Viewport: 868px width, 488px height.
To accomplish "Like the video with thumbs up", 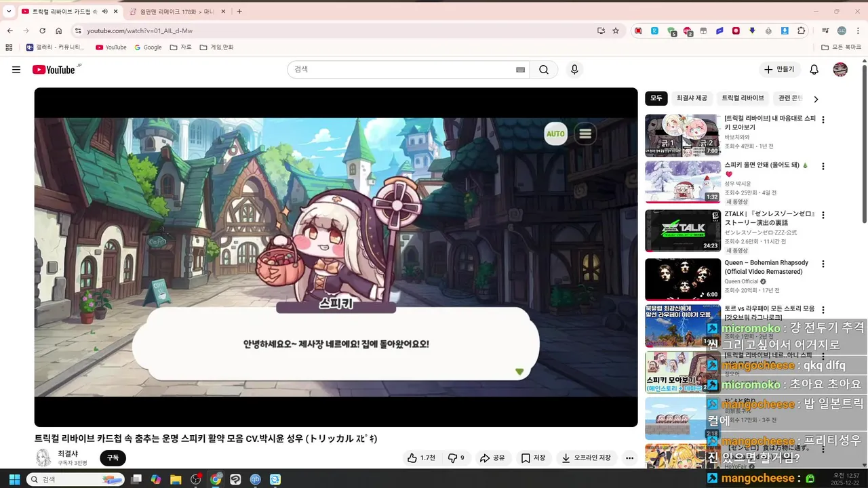I will pyautogui.click(x=421, y=458).
